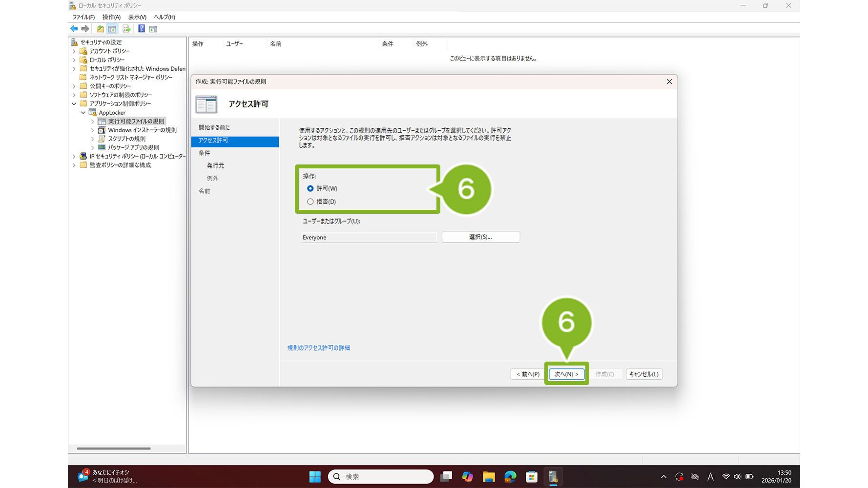
Task: Click the tree pane horizontal scrollbar
Action: click(114, 448)
